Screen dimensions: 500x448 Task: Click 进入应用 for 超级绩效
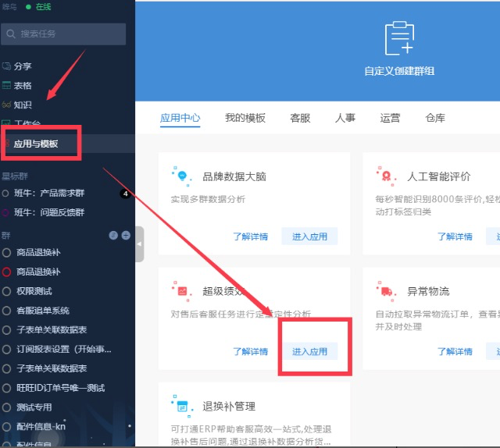coord(309,351)
